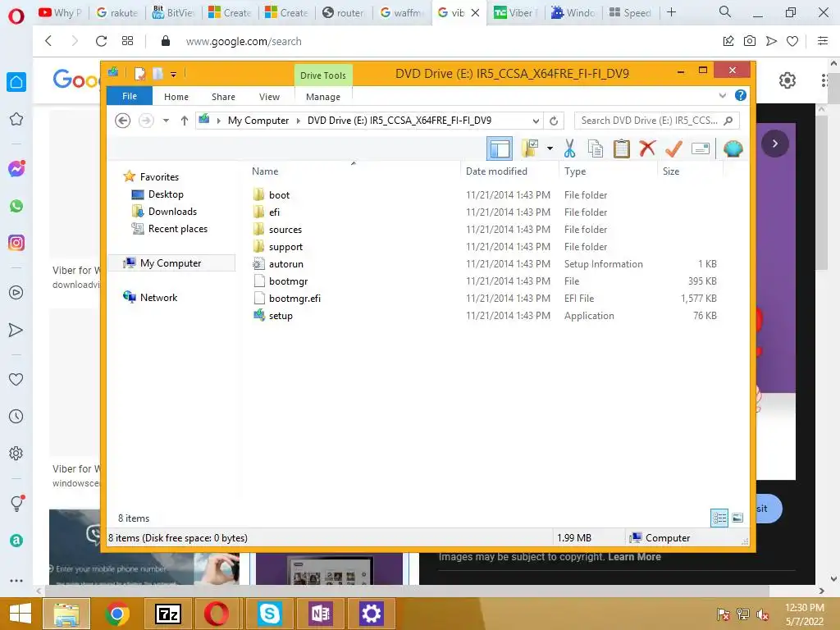This screenshot has width=840, height=630.
Task: Select the sources folder
Action: click(x=285, y=230)
